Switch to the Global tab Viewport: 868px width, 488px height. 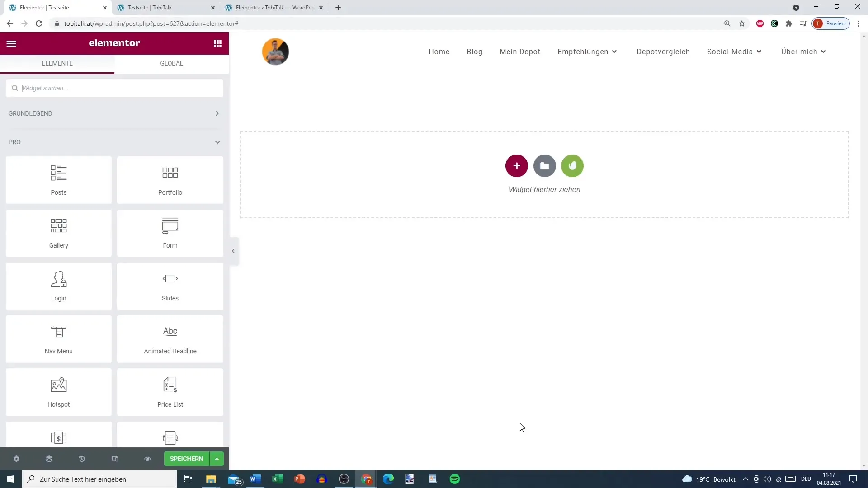[171, 63]
